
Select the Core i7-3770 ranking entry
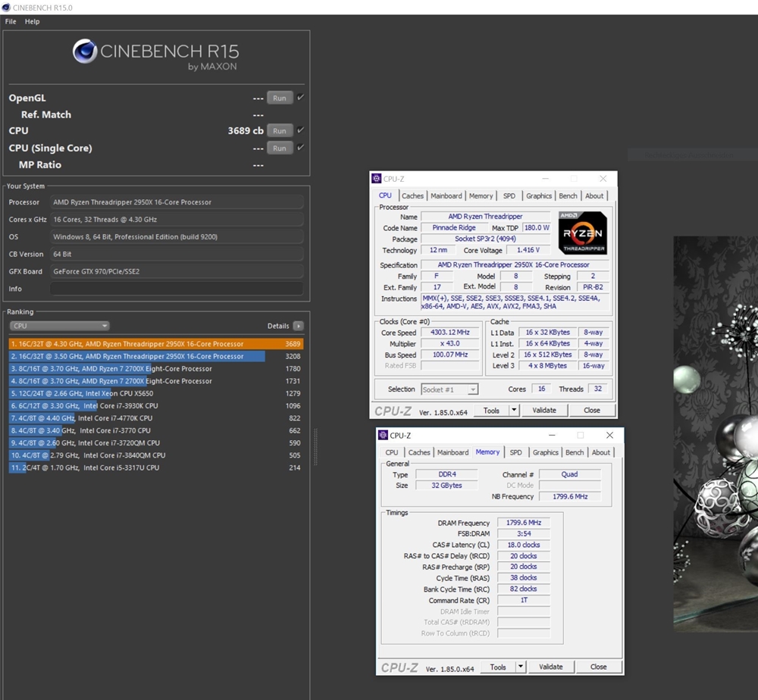[155, 430]
